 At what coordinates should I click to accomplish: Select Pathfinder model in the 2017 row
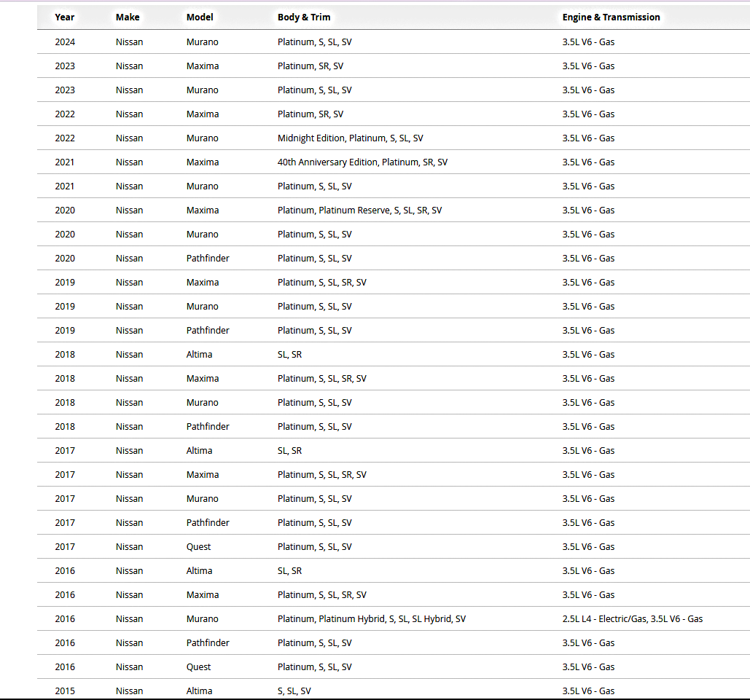(208, 522)
